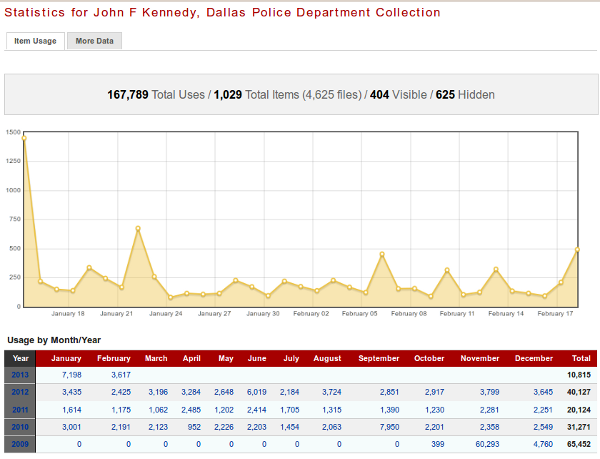The image size is (600, 459).
Task: Click 167,789 Total Uses text
Action: pos(156,94)
